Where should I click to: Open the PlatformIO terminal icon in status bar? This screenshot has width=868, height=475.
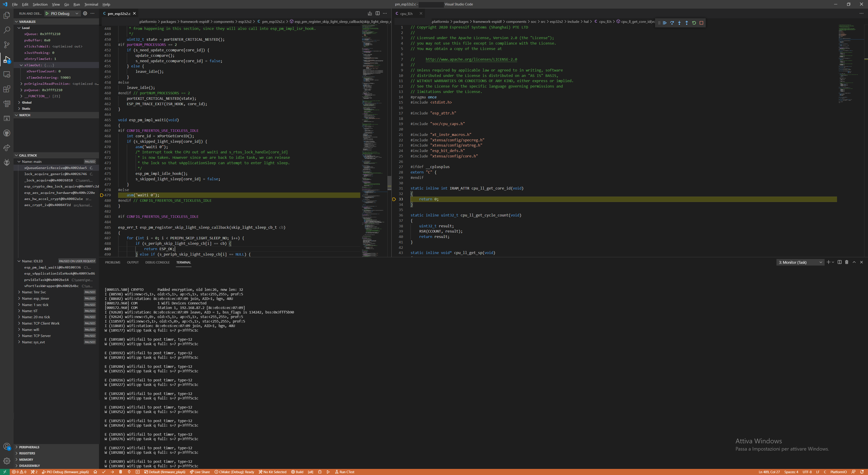(137, 472)
